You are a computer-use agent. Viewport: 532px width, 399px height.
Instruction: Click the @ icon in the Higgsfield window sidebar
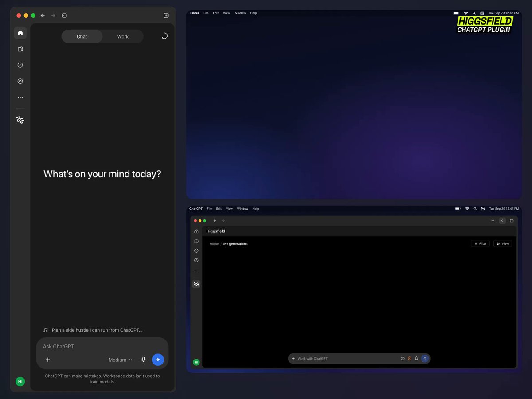[x=196, y=260]
